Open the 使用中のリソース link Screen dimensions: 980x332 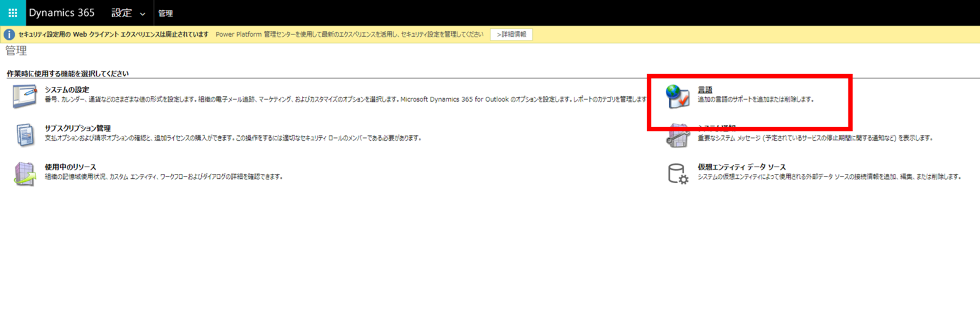(70, 167)
